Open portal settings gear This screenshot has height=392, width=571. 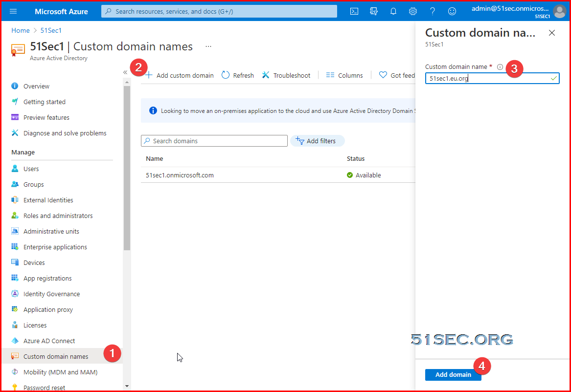click(x=412, y=11)
